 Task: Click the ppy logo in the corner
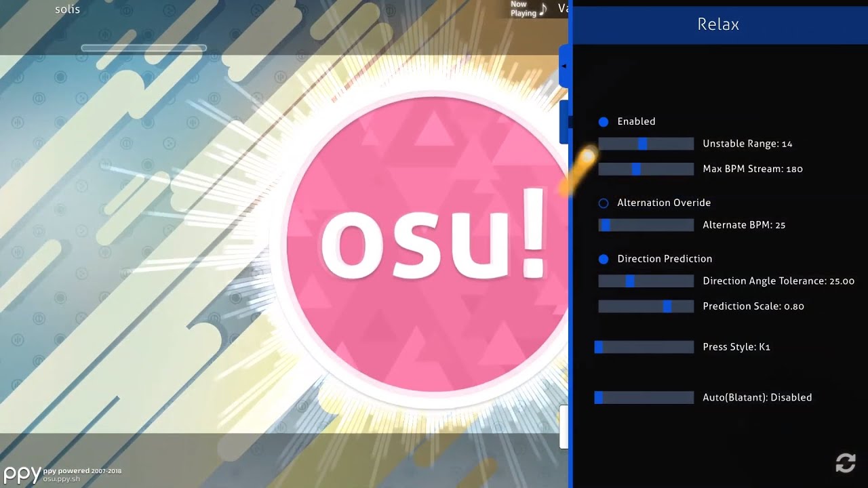tap(20, 474)
